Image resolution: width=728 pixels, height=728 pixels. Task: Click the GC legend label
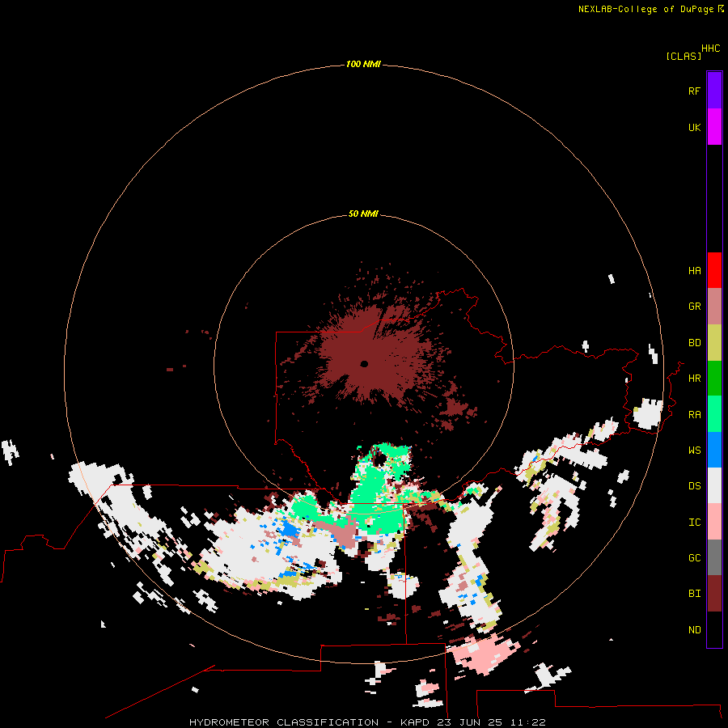694,558
